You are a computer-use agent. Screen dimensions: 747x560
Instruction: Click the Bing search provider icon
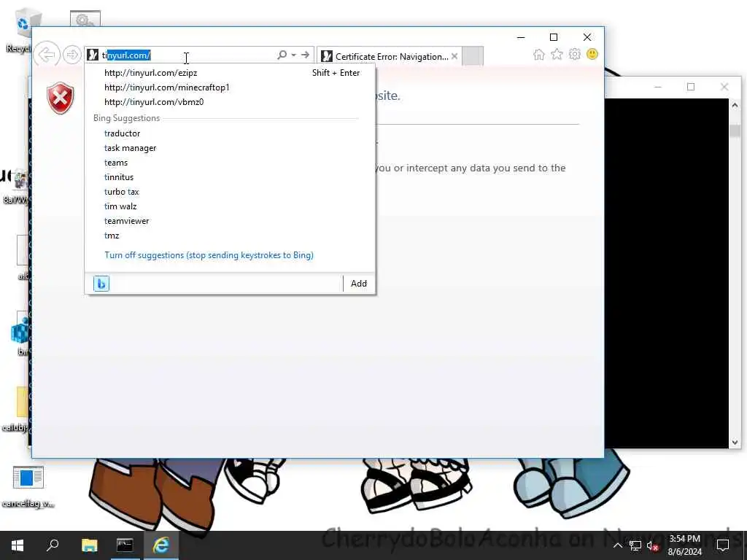pos(101,284)
